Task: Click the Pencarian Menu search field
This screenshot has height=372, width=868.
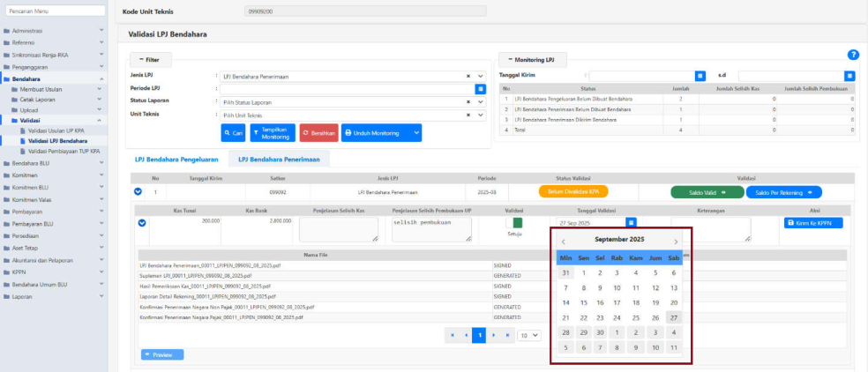Action: tap(53, 10)
